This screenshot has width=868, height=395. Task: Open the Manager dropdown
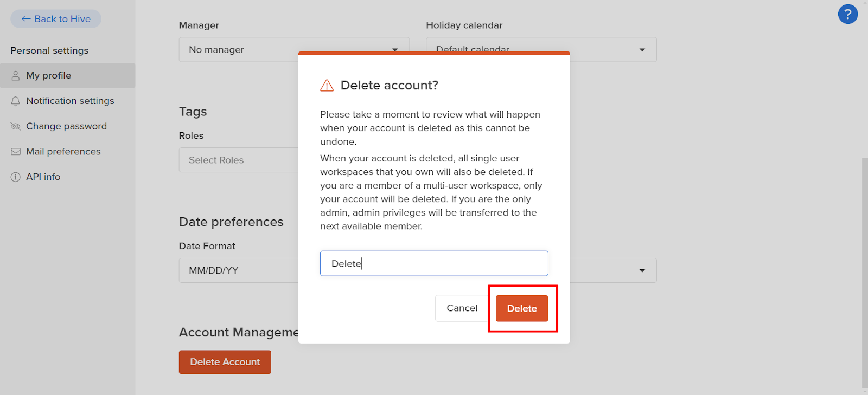click(x=239, y=49)
